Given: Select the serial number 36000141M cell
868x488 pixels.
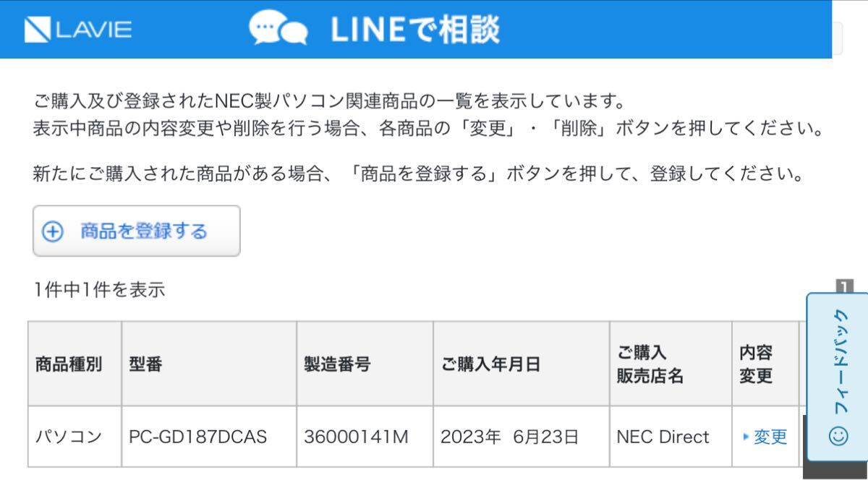Looking at the screenshot, I should [x=365, y=437].
